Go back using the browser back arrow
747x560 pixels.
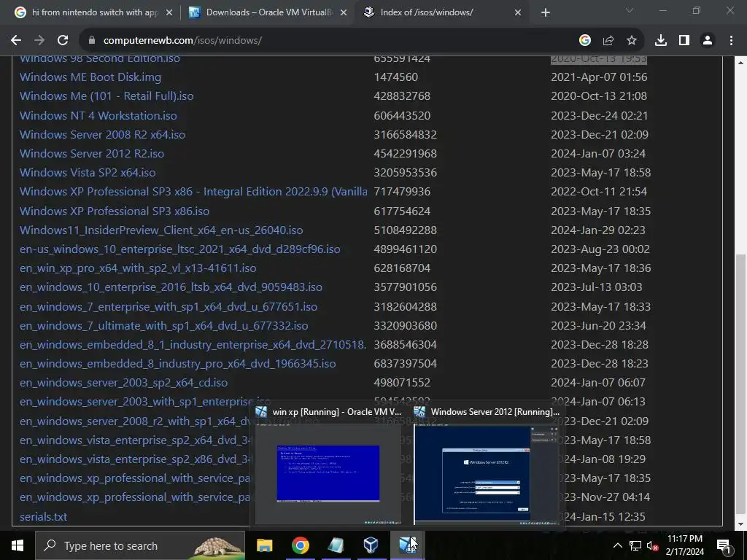(x=16, y=41)
